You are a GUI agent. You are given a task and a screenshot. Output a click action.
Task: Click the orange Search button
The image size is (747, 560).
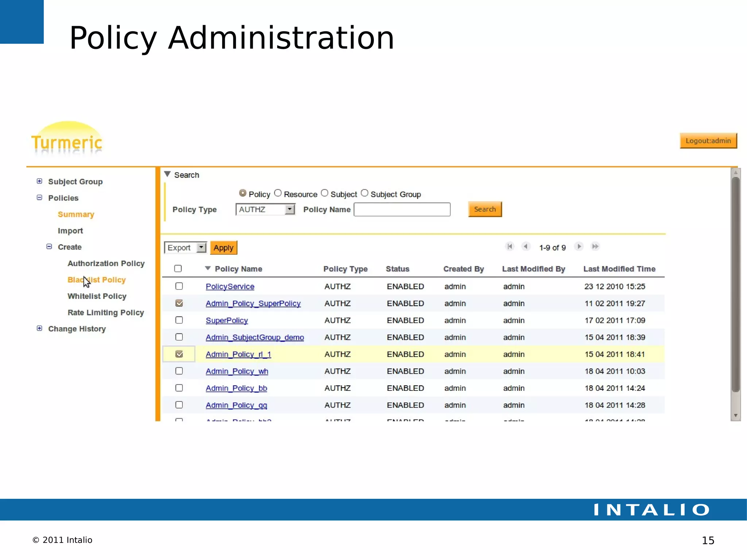tap(485, 209)
